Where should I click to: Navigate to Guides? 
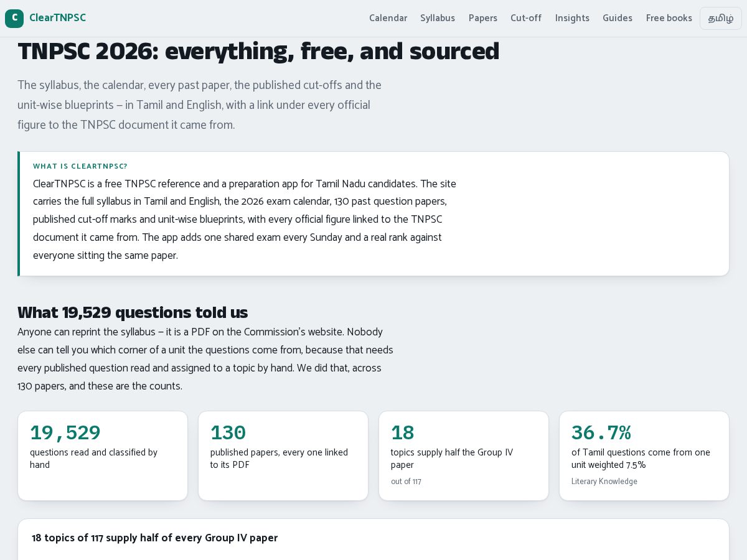pyautogui.click(x=618, y=18)
